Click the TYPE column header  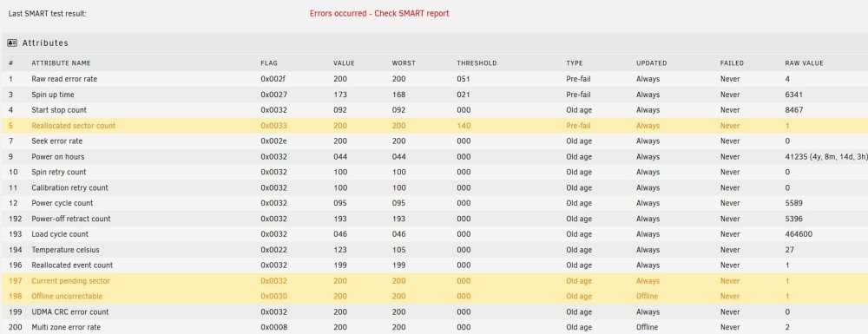click(575, 63)
